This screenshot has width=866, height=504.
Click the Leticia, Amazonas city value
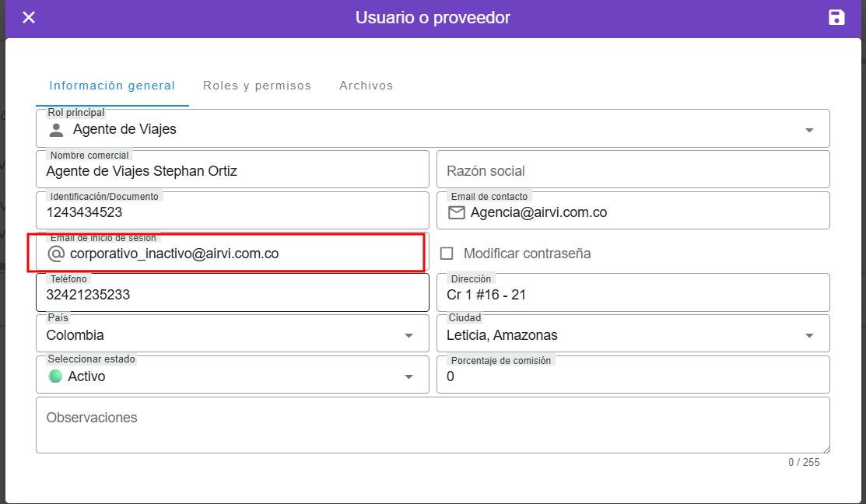[502, 335]
